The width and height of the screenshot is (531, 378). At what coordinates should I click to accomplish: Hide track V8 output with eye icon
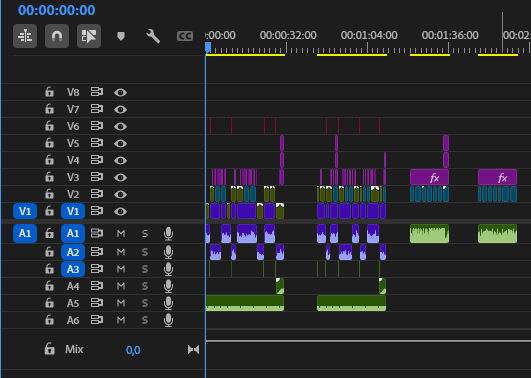coord(120,92)
